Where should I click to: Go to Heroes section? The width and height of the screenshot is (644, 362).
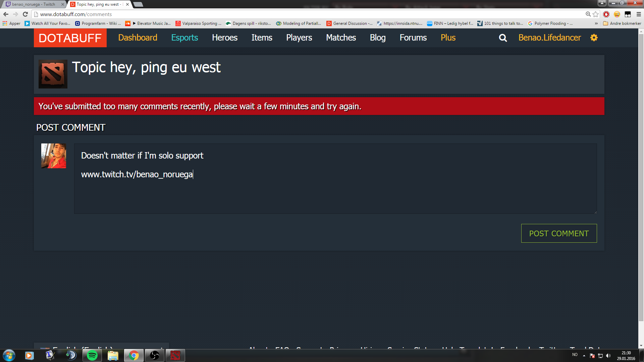225,38
